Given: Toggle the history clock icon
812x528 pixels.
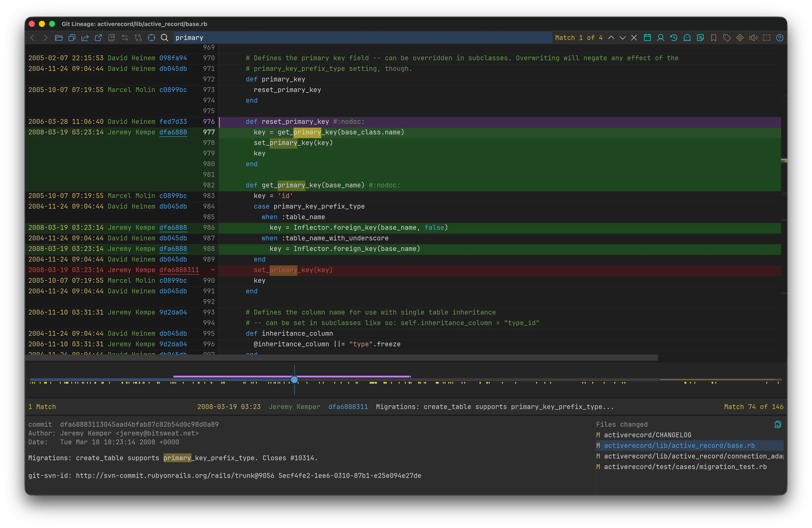Looking at the screenshot, I should pyautogui.click(x=674, y=38).
